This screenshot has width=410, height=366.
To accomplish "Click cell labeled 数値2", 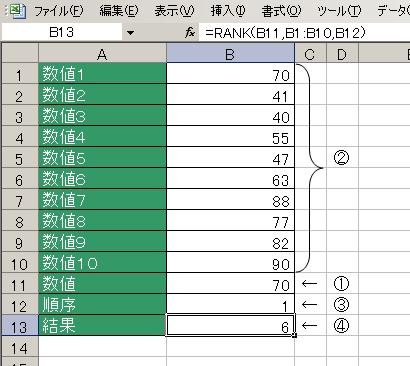I will coord(102,95).
